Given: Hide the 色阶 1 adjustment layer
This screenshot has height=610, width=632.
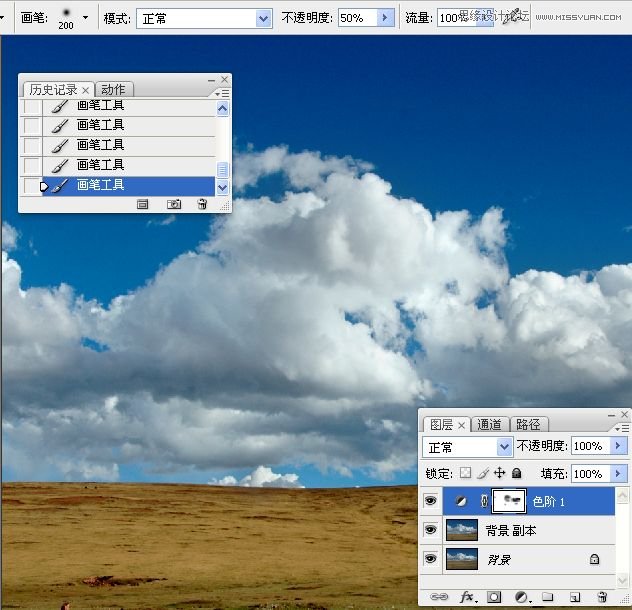Looking at the screenshot, I should (x=430, y=501).
